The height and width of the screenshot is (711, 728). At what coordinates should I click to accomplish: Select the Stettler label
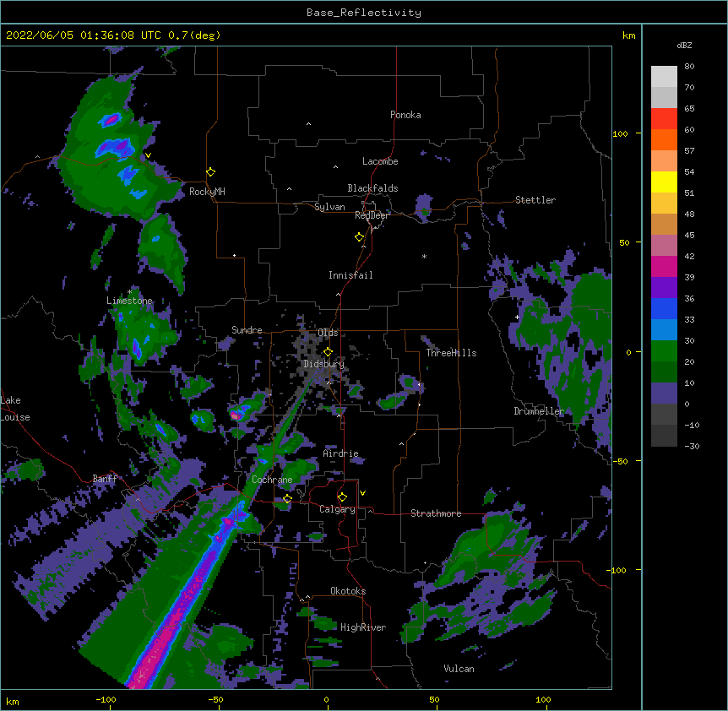(x=535, y=200)
